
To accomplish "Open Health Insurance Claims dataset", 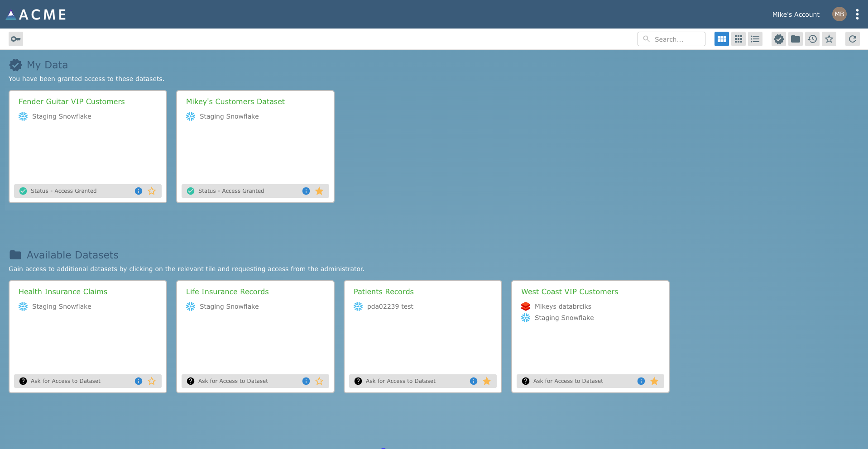I will coord(63,291).
